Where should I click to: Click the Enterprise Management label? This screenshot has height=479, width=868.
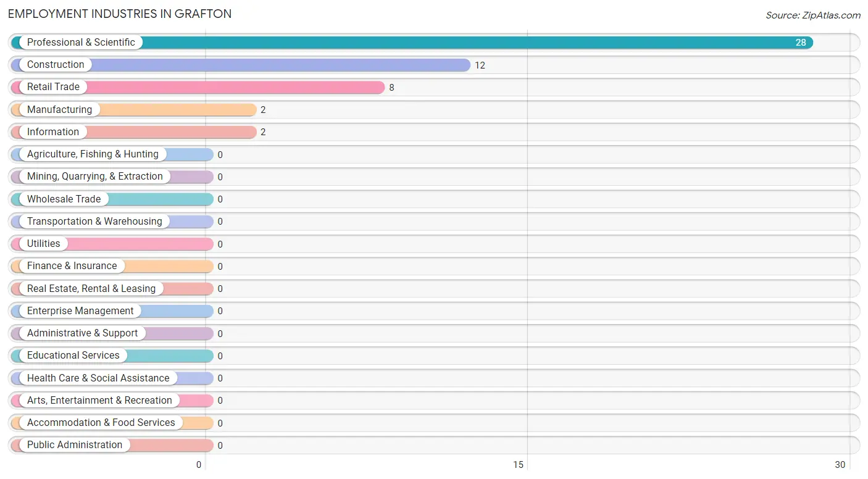(80, 311)
